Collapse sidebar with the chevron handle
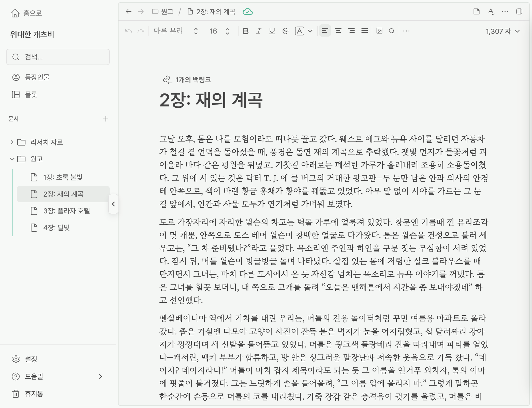 point(113,204)
